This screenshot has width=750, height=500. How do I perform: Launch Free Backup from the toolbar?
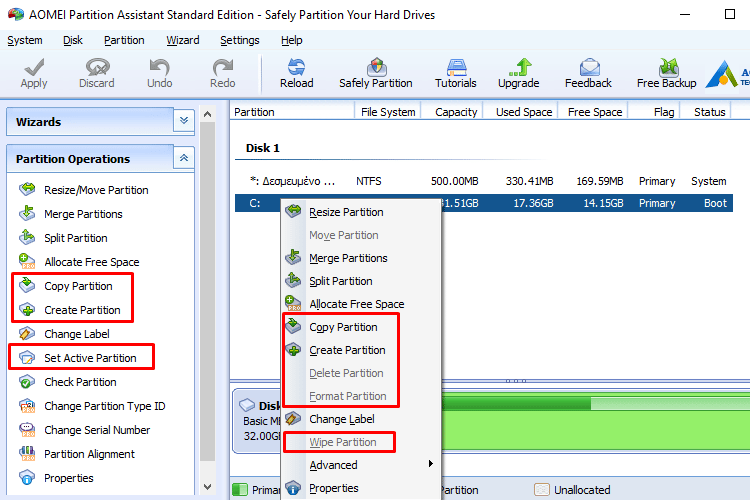coord(668,67)
